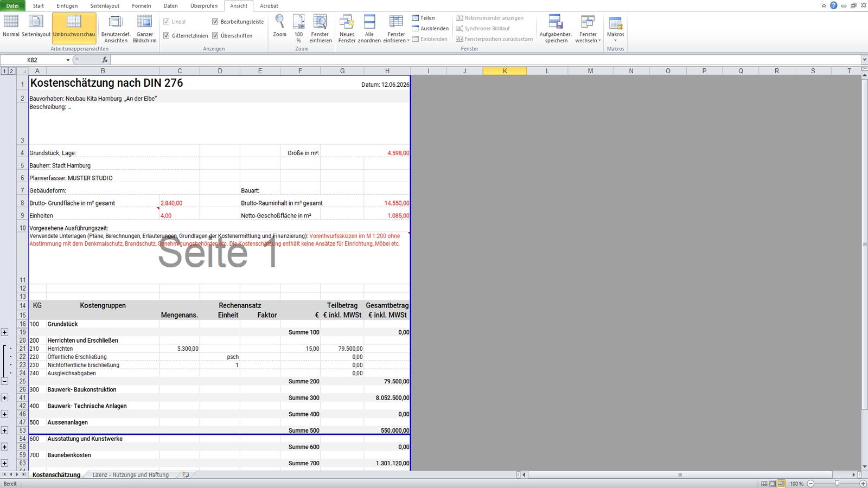Click Aufgabenber. speichern

(556, 29)
